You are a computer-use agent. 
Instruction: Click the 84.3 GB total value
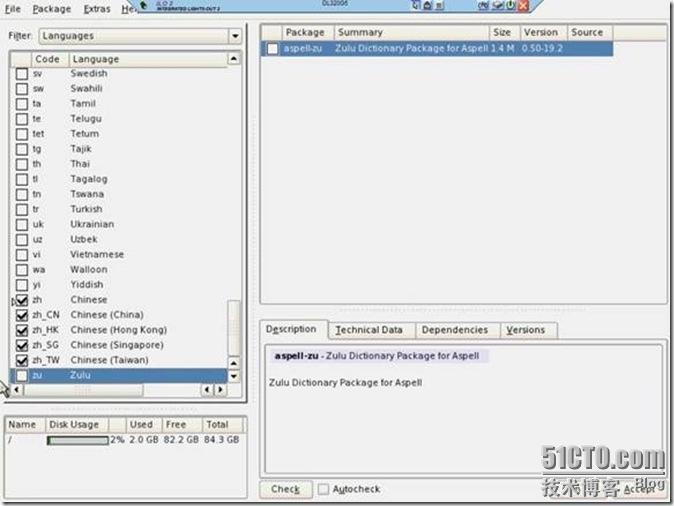pyautogui.click(x=222, y=440)
